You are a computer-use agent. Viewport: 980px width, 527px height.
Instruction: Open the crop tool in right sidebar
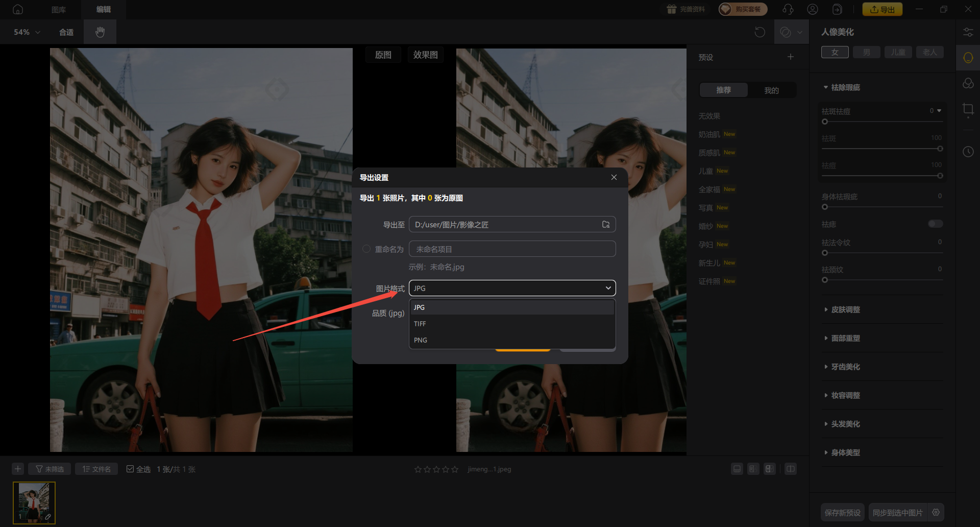click(968, 109)
